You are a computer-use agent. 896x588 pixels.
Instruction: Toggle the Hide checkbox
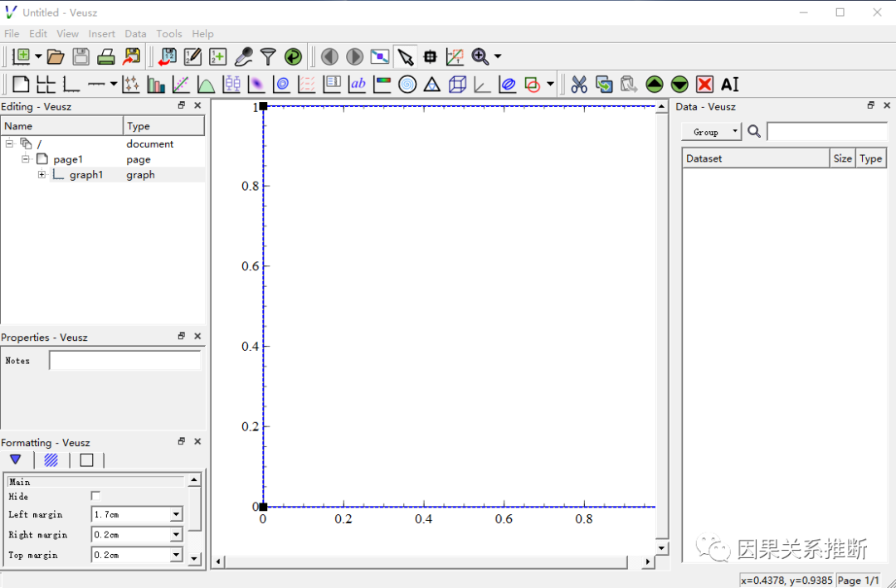click(x=95, y=496)
